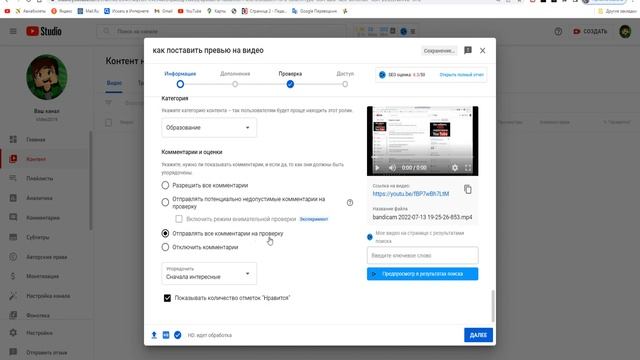Select hold potentially inappropriate comments radio option
Image resolution: width=640 pixels, height=360 pixels.
pos(165,202)
